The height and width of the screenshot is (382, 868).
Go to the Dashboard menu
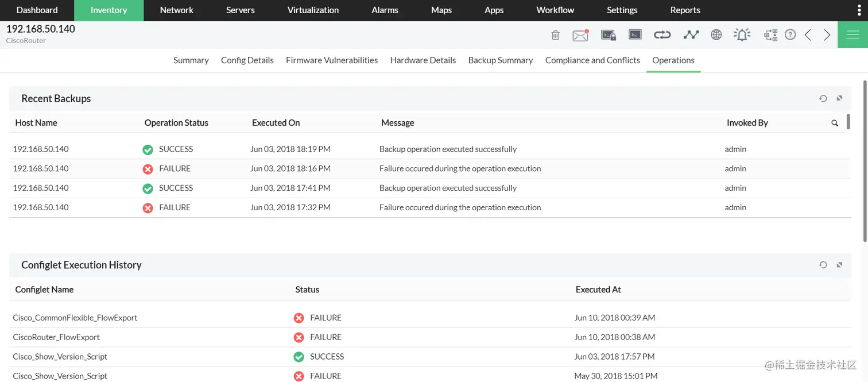(x=37, y=10)
